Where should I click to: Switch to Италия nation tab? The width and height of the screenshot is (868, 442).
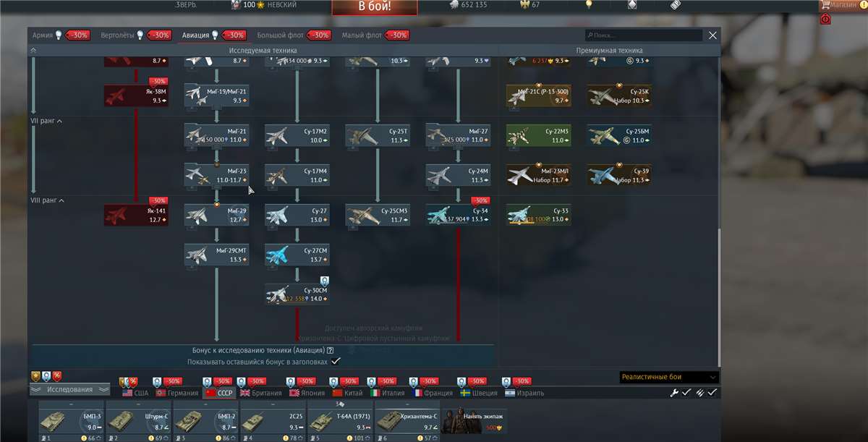point(388,393)
